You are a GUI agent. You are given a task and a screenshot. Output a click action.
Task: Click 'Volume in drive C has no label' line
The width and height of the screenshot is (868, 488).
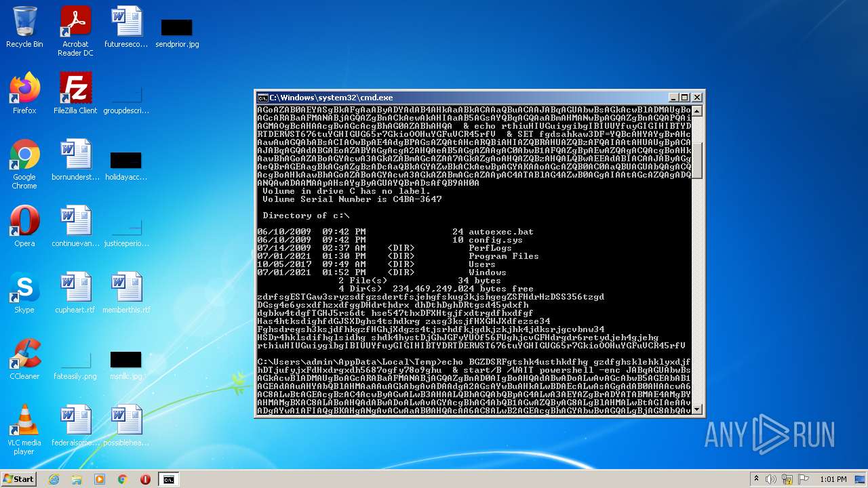point(347,191)
